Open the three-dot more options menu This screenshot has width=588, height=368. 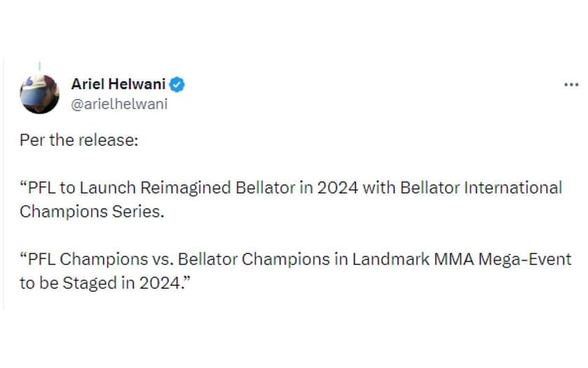[x=571, y=85]
